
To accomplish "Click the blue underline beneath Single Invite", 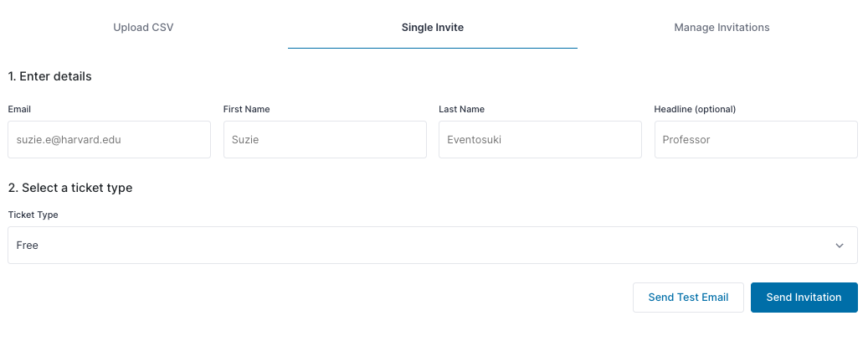I will 433,49.
